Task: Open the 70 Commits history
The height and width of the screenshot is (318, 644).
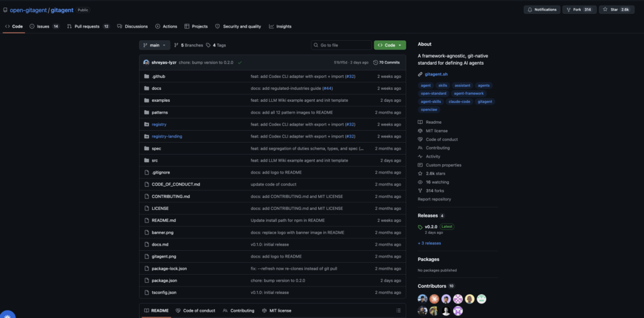Action: pos(386,62)
